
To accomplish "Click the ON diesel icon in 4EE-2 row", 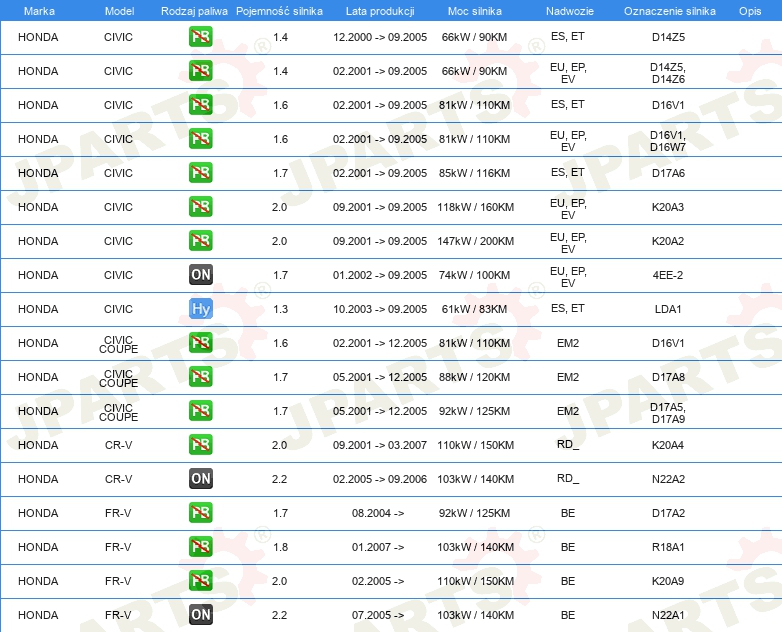I will pos(200,274).
